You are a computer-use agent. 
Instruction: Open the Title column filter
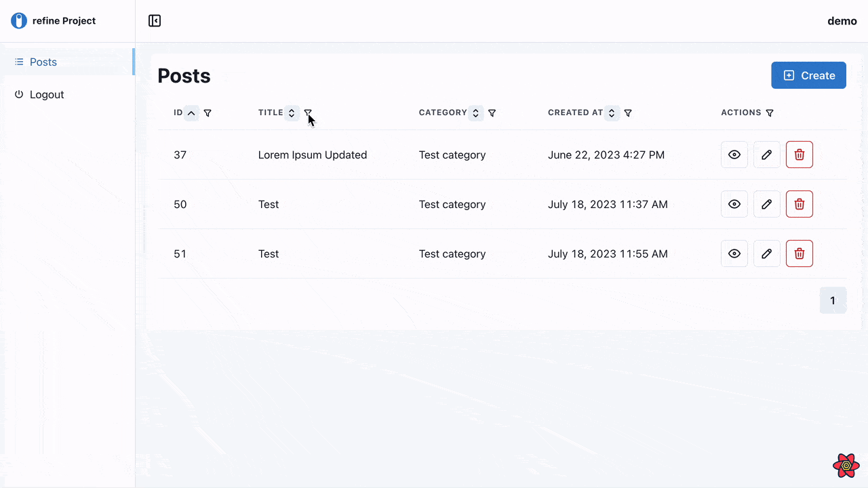pos(308,113)
